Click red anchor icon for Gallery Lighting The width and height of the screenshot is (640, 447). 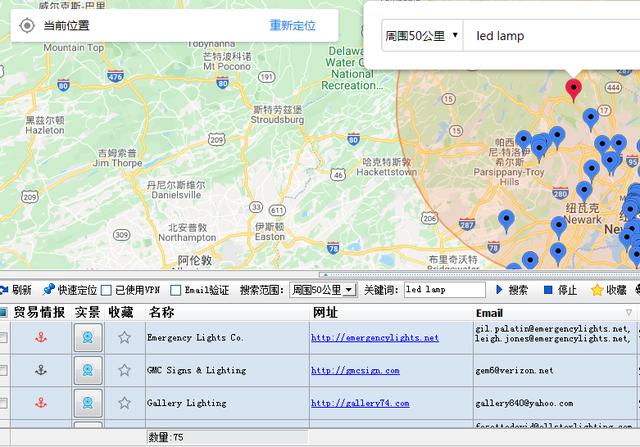(41, 403)
